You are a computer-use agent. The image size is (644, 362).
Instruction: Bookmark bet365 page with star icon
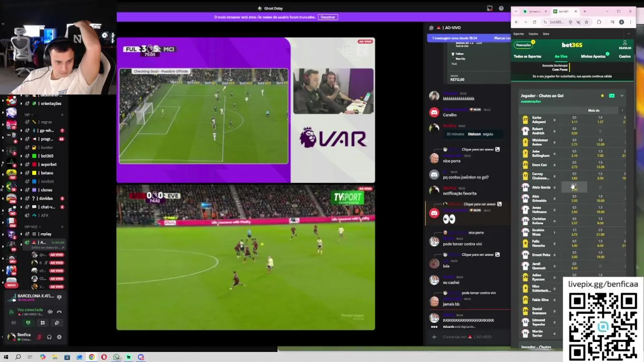point(587,22)
